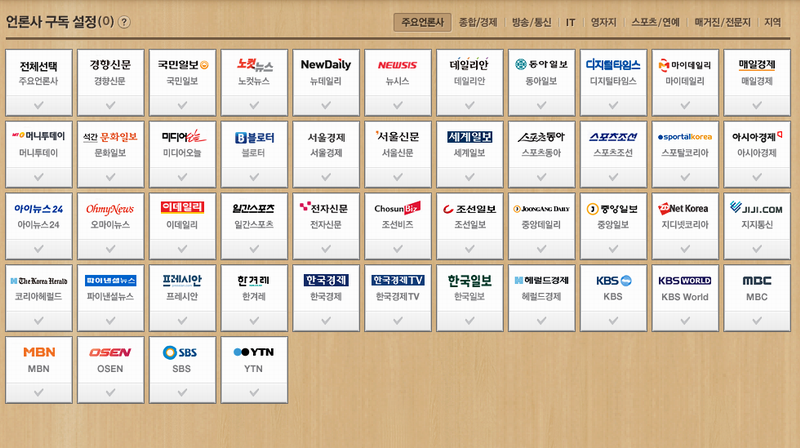
Task: Open the 지역 category tab
Action: click(772, 22)
